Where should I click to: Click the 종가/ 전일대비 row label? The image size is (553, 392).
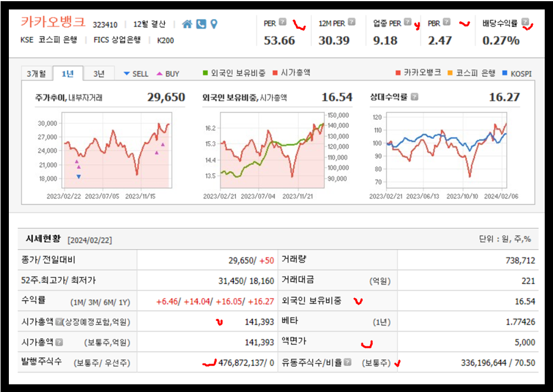[48, 260]
